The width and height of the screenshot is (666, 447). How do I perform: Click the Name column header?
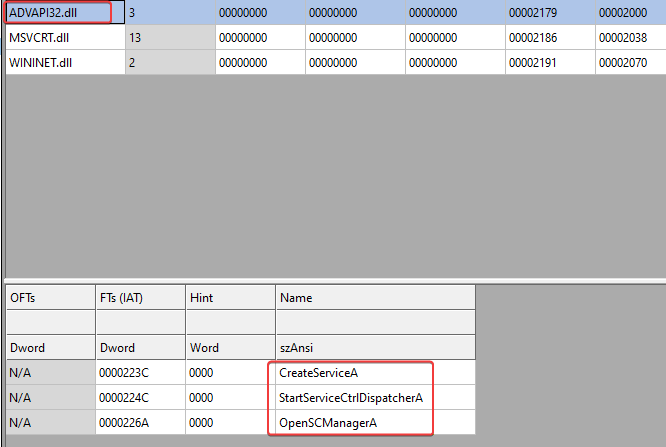coord(375,297)
